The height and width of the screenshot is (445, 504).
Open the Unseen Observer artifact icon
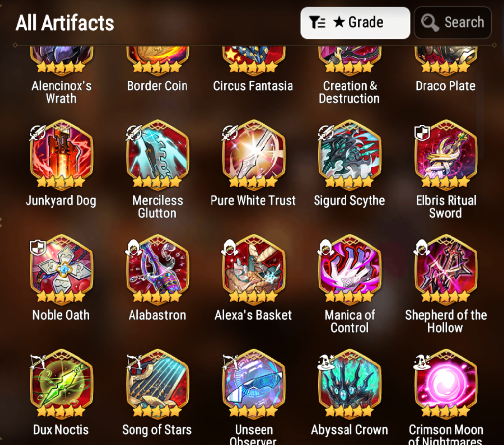(x=253, y=384)
